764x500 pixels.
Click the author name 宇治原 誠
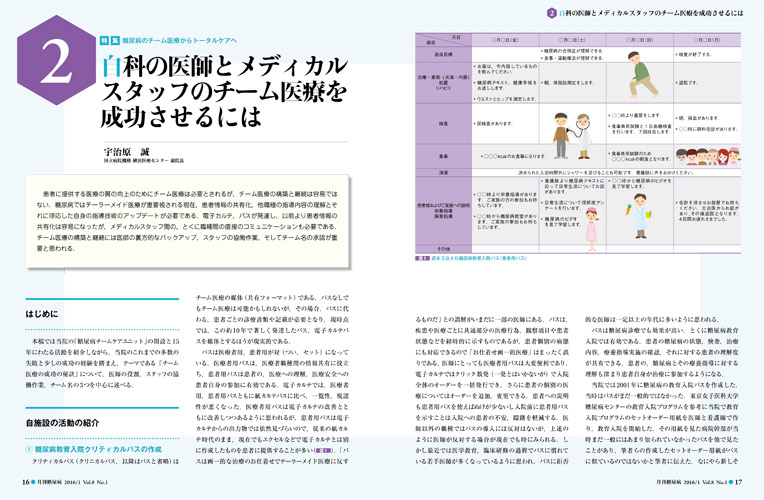(126, 152)
